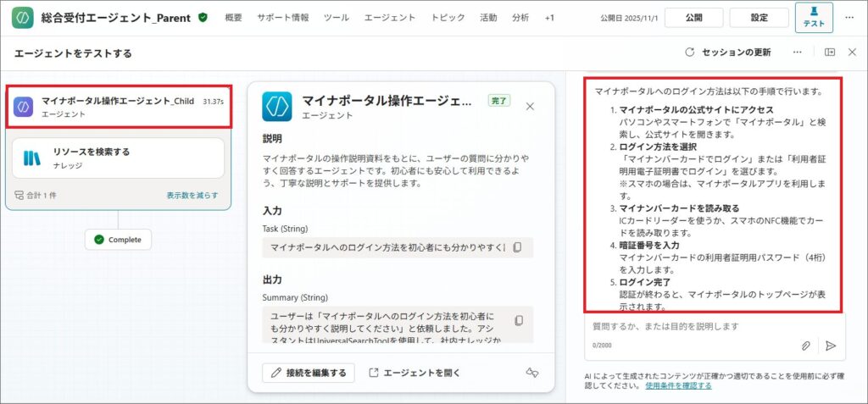Screen dimensions: 868x404
Task: Click the green verified shield icon
Action: click(x=203, y=17)
